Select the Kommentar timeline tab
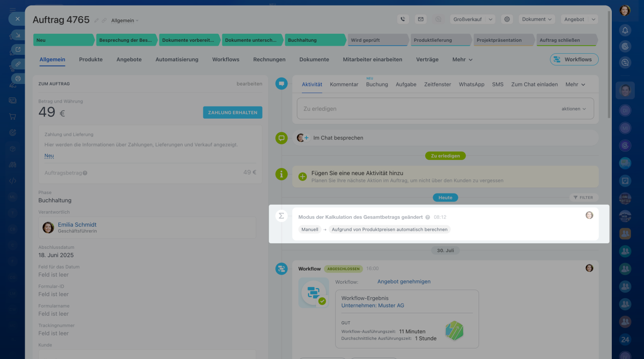The image size is (644, 359). coord(344,84)
